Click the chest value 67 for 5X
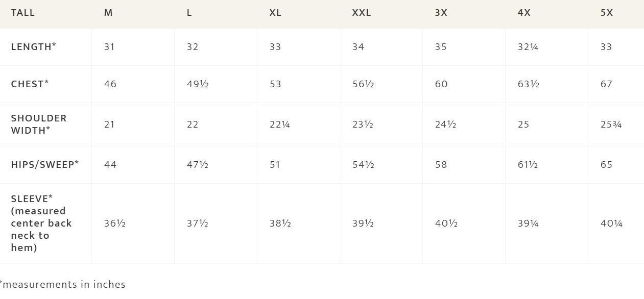The height and width of the screenshot is (299, 644). click(x=606, y=84)
